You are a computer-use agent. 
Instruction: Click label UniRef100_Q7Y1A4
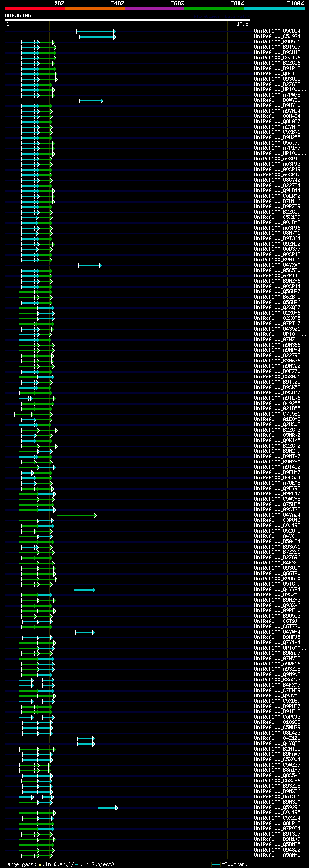pos(277,643)
